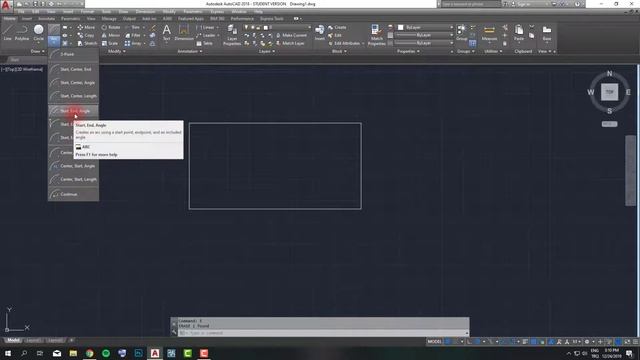This screenshot has height=360, width=640.
Task: Open the layer selection dropdown
Action: [287, 27]
